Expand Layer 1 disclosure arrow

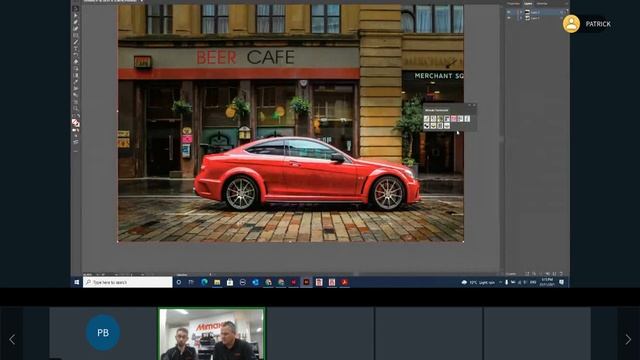(x=521, y=18)
